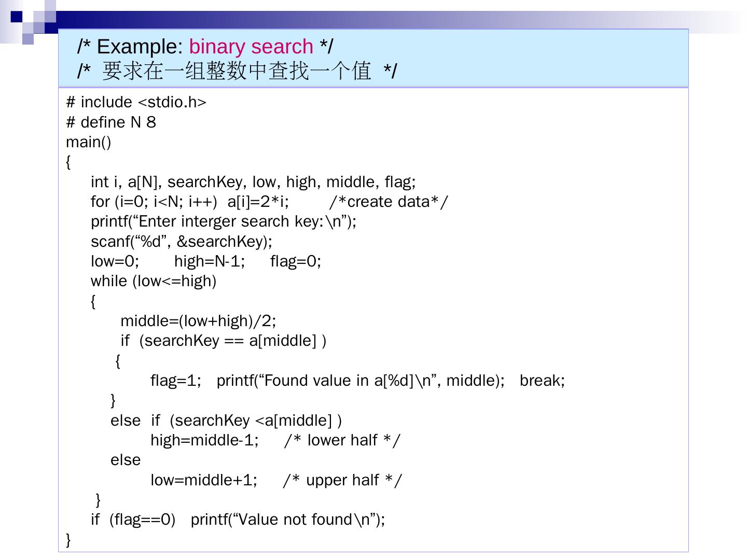The width and height of the screenshot is (747, 560).
Task: Click the scanf "%d", &searchKey line
Action: click(x=182, y=242)
